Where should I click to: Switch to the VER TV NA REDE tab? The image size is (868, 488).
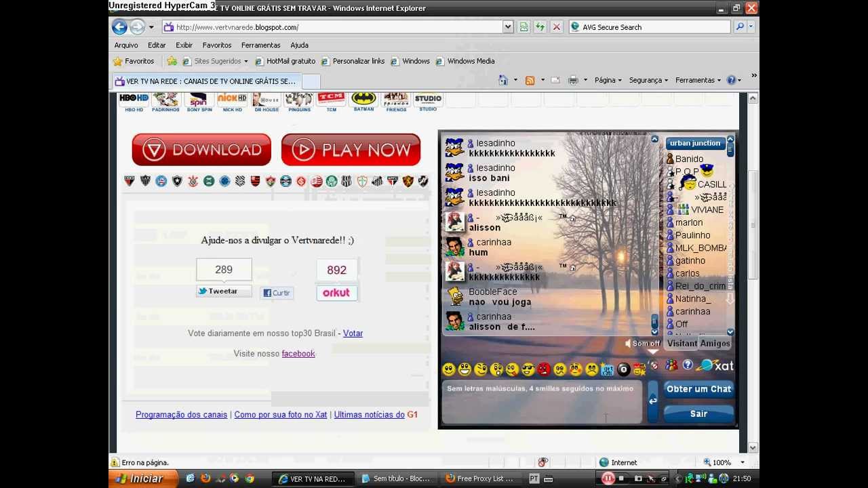pyautogui.click(x=205, y=81)
